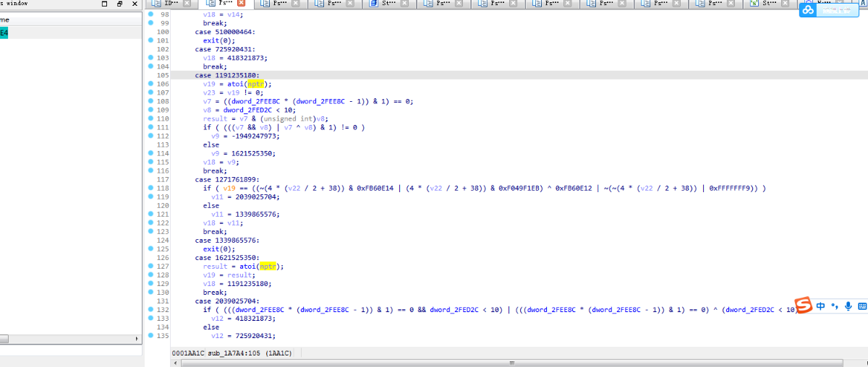
Task: Click exit(0) call on line 101
Action: pos(218,40)
